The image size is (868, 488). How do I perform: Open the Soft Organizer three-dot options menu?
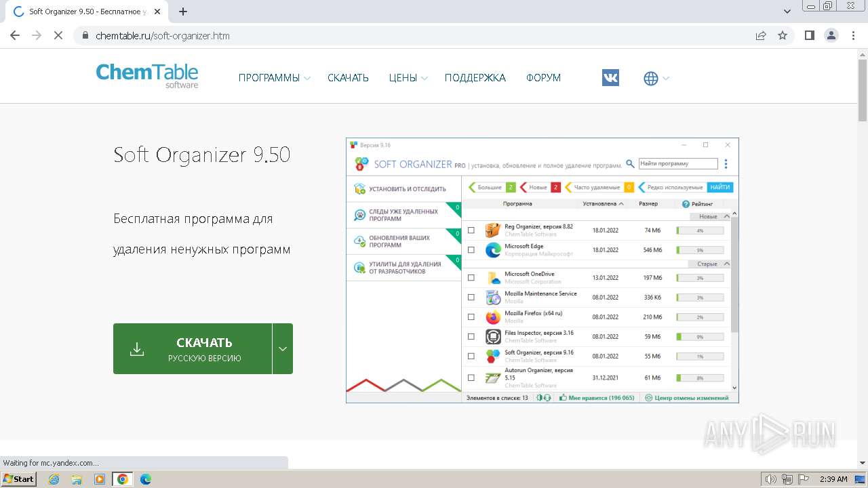[726, 164]
